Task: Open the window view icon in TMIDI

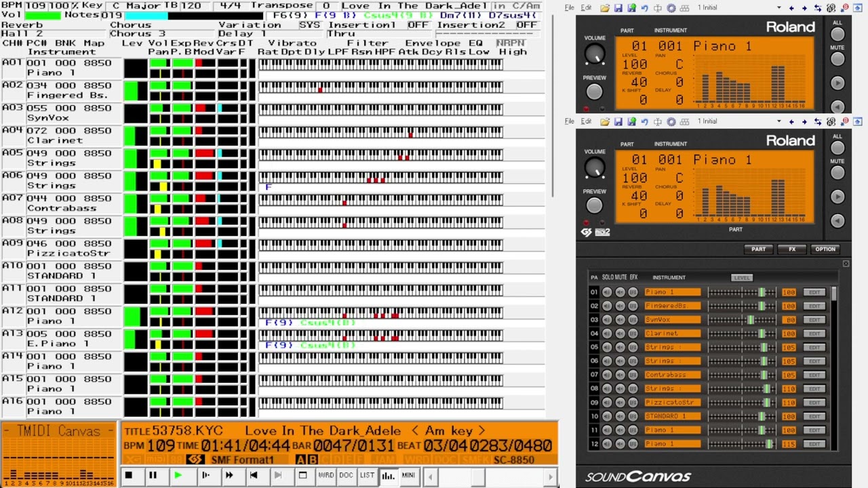Action: pos(303,476)
